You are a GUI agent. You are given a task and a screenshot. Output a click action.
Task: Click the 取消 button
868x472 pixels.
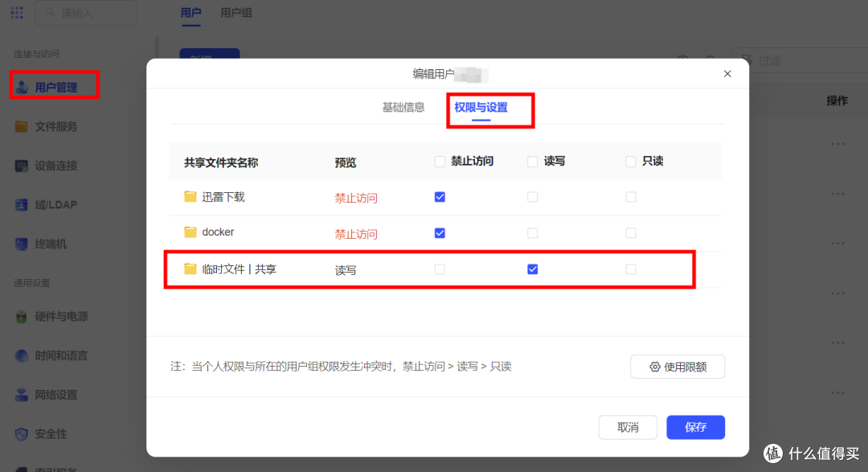628,427
